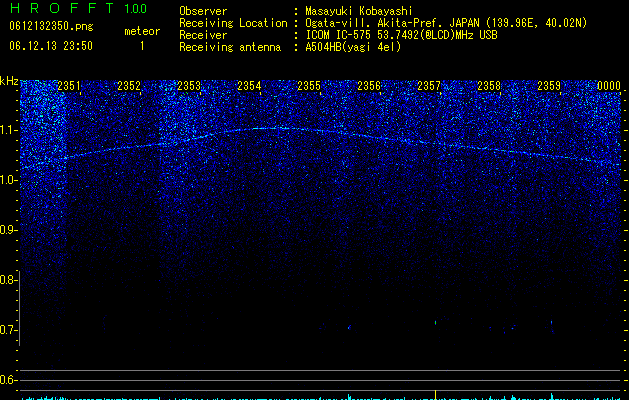The width and height of the screenshot is (629, 400).
Task: Click the 2351 time marker label
Action: point(69,86)
